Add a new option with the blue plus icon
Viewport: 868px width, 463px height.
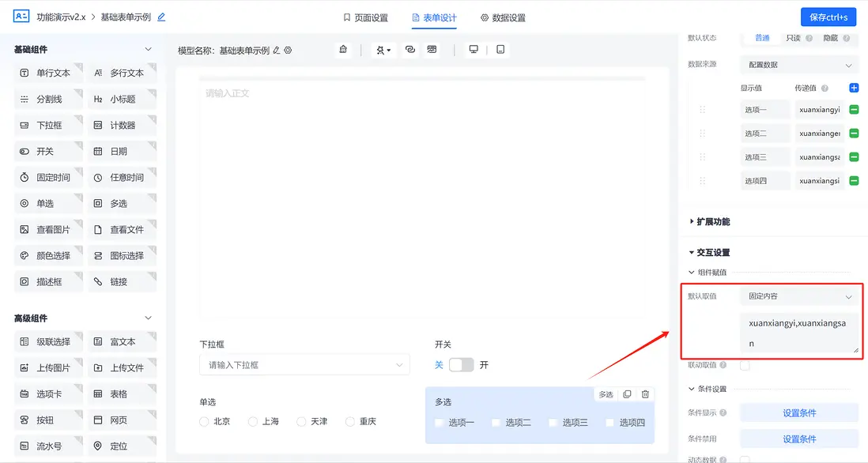point(854,88)
